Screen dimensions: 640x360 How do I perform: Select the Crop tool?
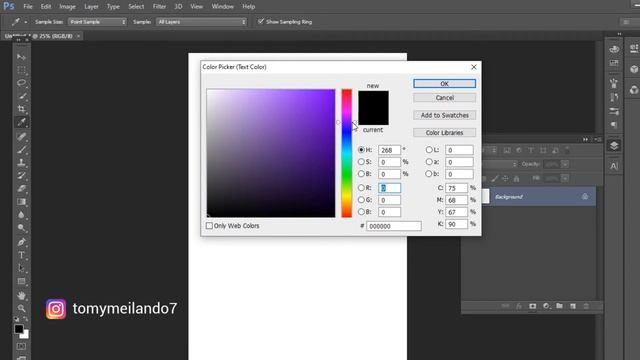[x=21, y=109]
